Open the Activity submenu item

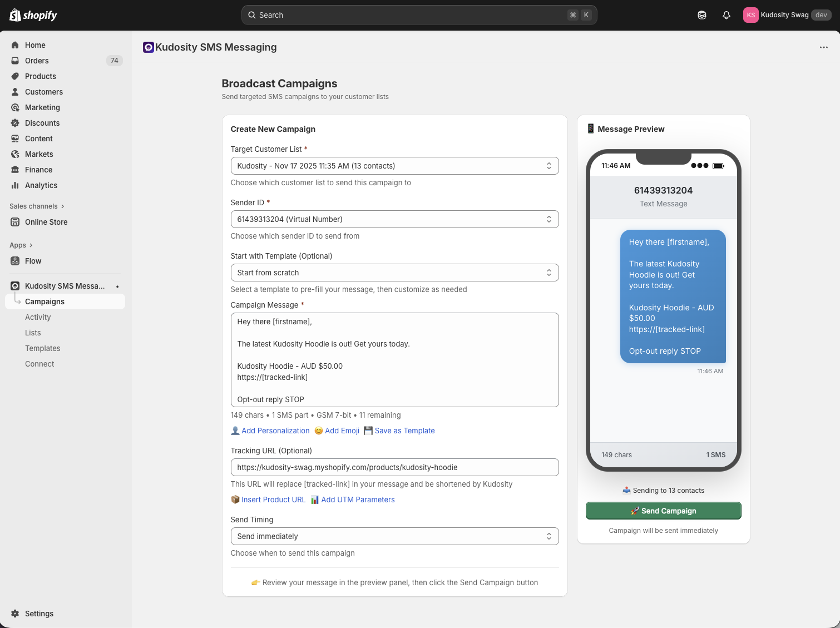(x=38, y=317)
